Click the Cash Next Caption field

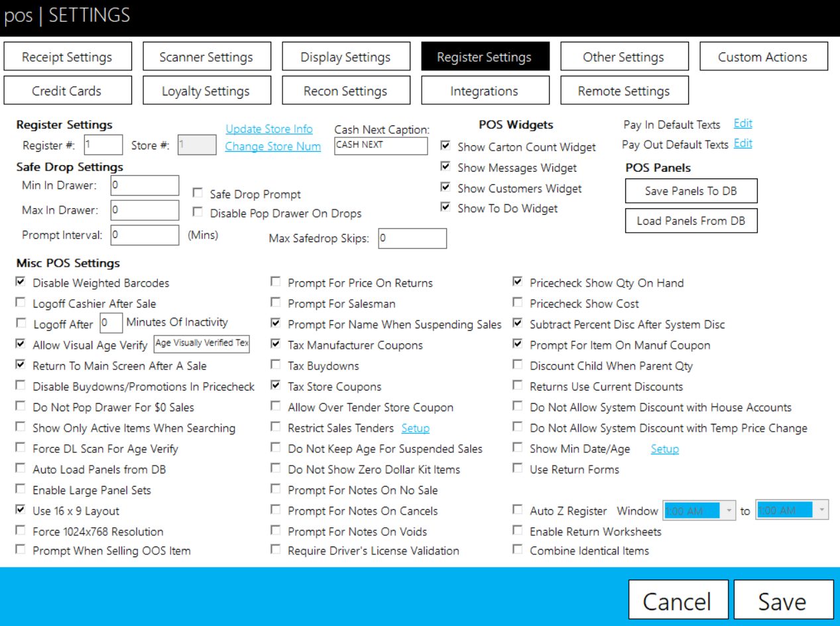point(381,145)
